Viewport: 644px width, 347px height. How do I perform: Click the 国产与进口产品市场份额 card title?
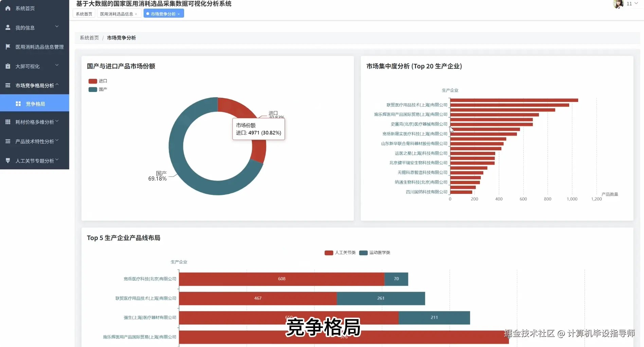point(121,66)
